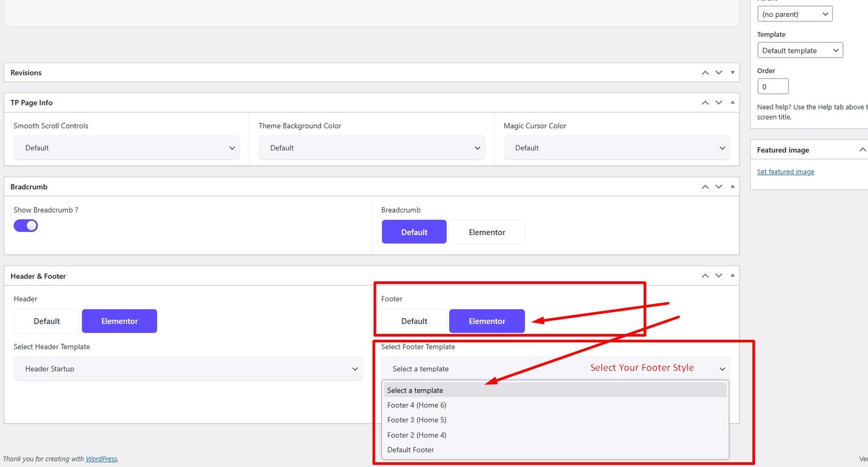Toggle the Revisions panel open

732,73
